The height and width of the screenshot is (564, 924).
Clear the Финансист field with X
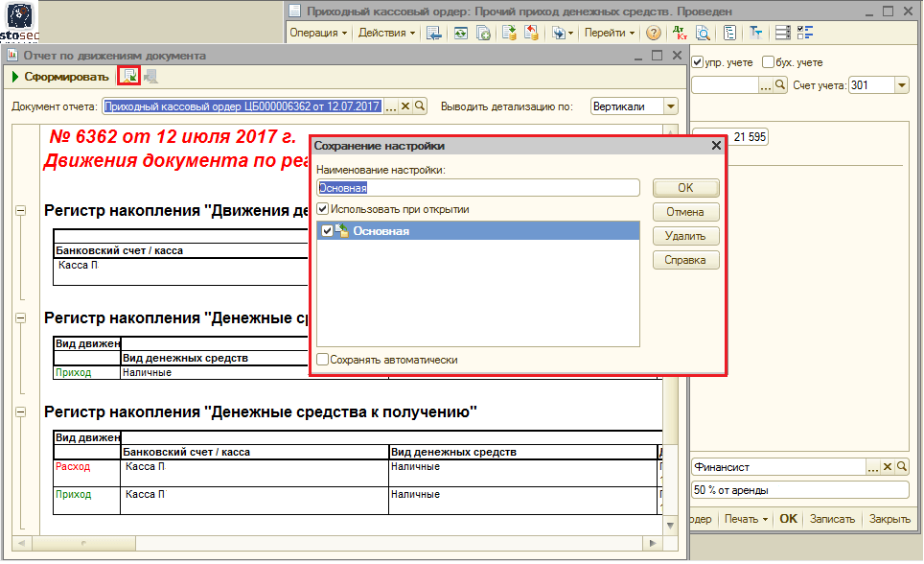tap(888, 467)
